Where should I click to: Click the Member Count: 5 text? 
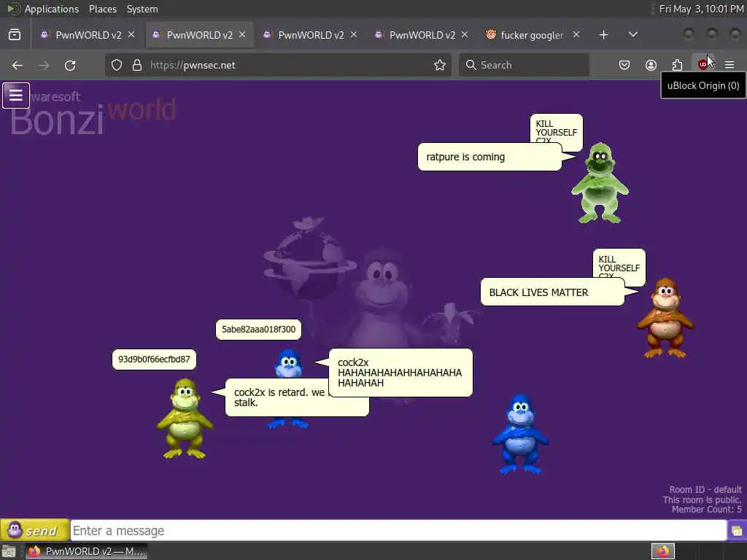706,510
